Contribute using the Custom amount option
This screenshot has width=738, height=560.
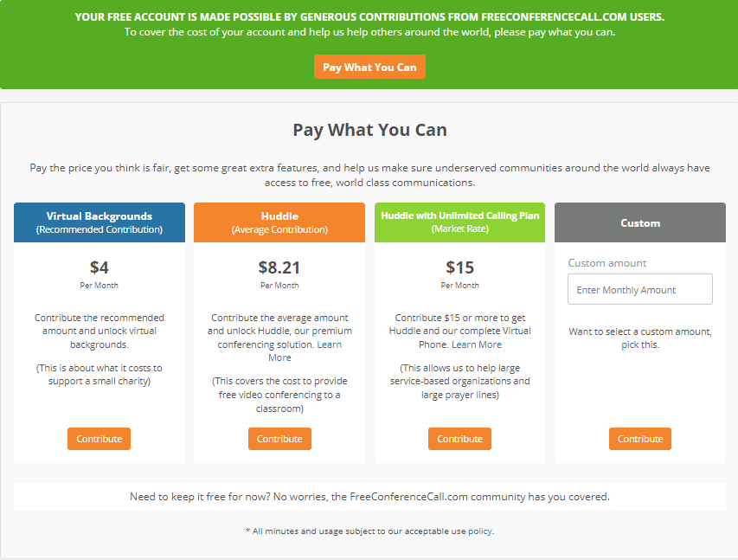click(x=639, y=439)
